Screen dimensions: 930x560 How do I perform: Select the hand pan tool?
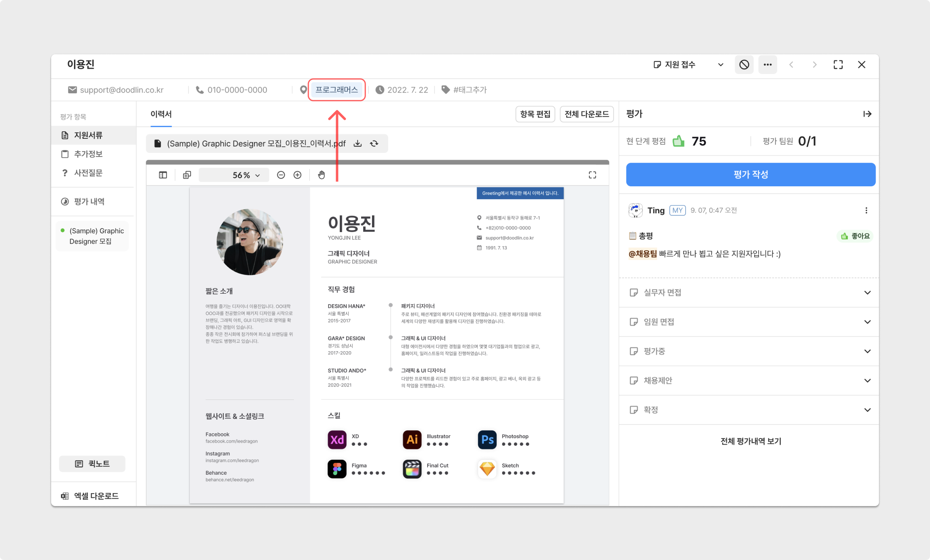(x=321, y=175)
